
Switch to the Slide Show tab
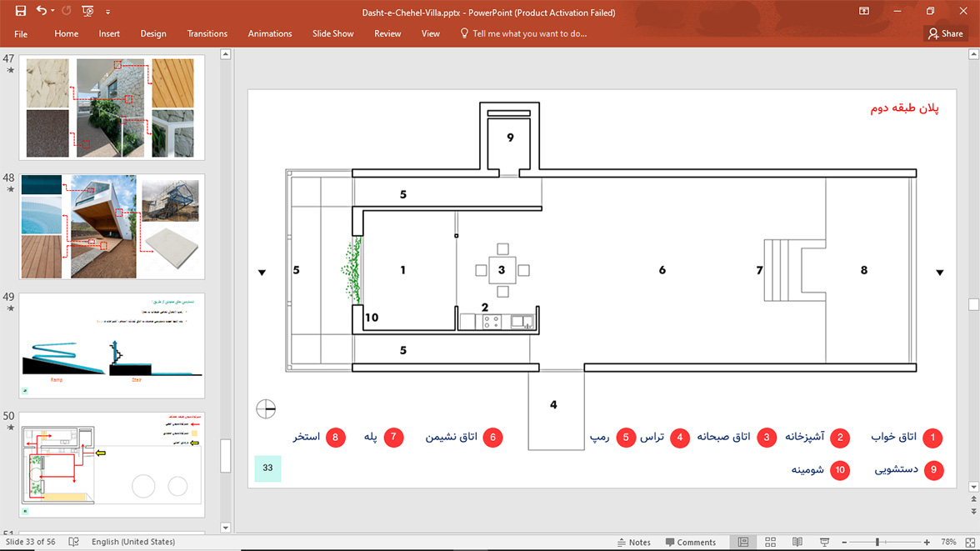(x=333, y=34)
